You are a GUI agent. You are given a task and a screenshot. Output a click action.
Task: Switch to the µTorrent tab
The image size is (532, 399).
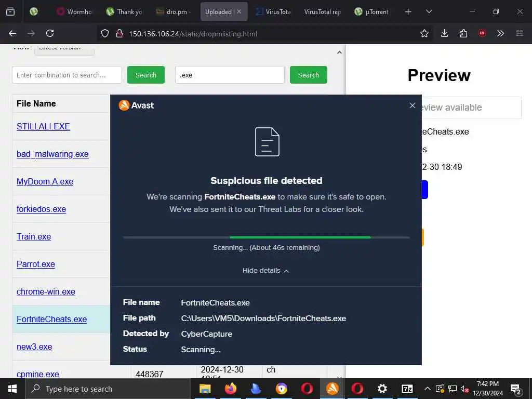[x=371, y=11]
